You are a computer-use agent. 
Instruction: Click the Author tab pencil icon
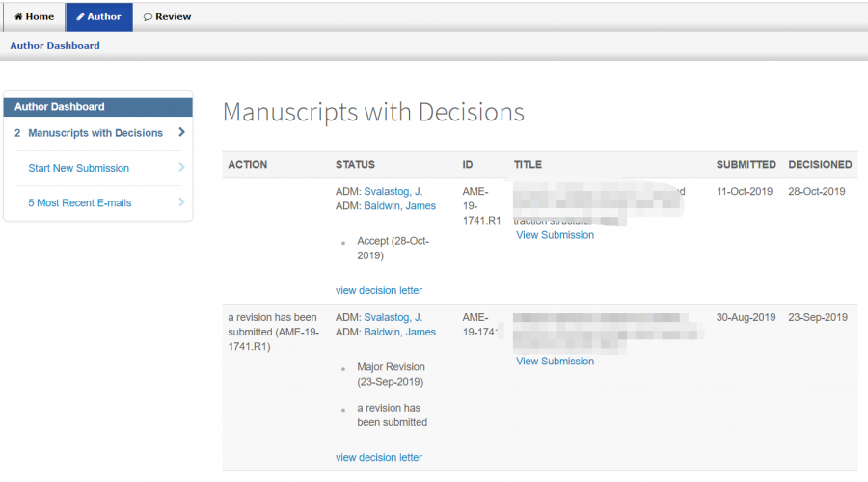click(81, 16)
